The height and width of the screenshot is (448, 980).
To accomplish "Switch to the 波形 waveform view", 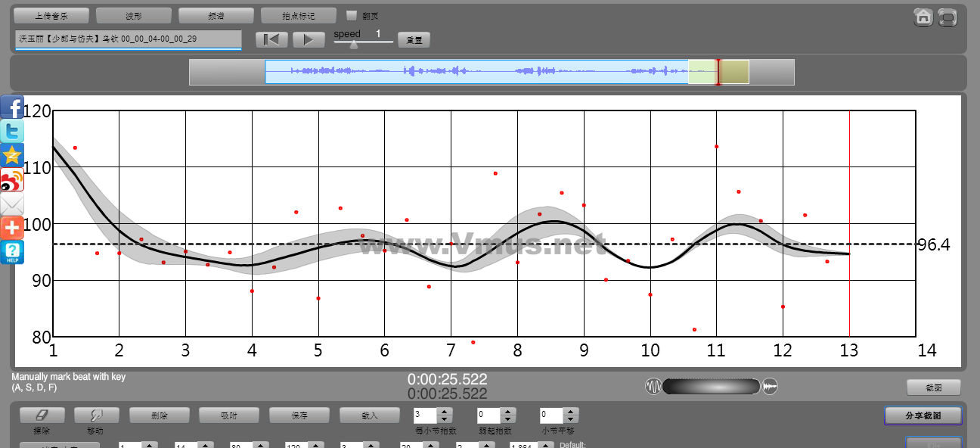I will (x=134, y=16).
